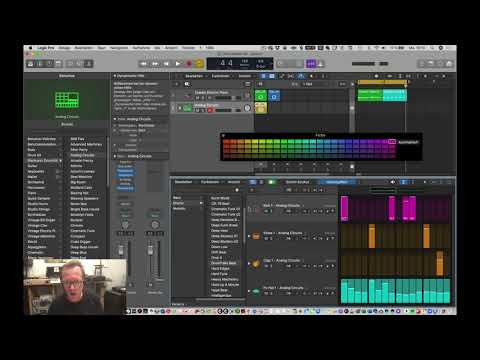The width and height of the screenshot is (480, 360).
Task: Open the List Editors button
Action: pyautogui.click(x=422, y=63)
